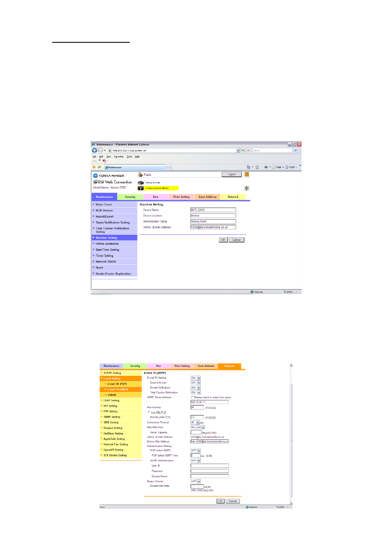The height and width of the screenshot is (555, 392).
Task: Click the Device Mail Address input field
Action: (x=210, y=442)
